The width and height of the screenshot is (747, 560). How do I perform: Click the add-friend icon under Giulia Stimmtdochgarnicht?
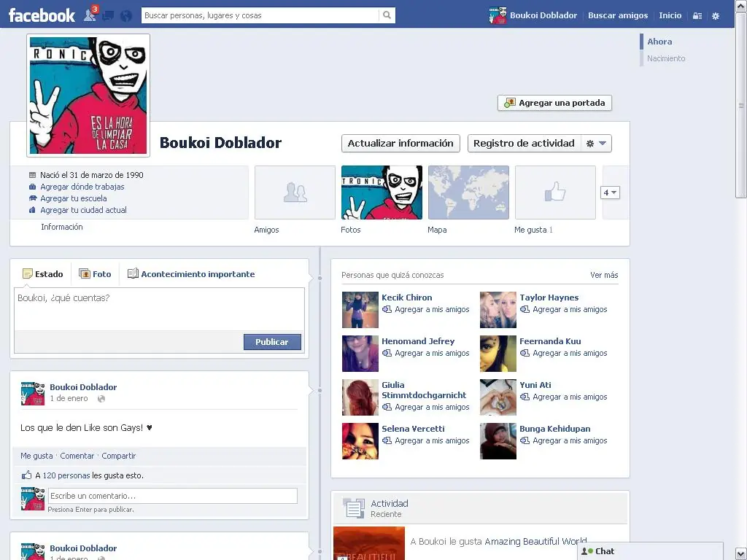(387, 407)
